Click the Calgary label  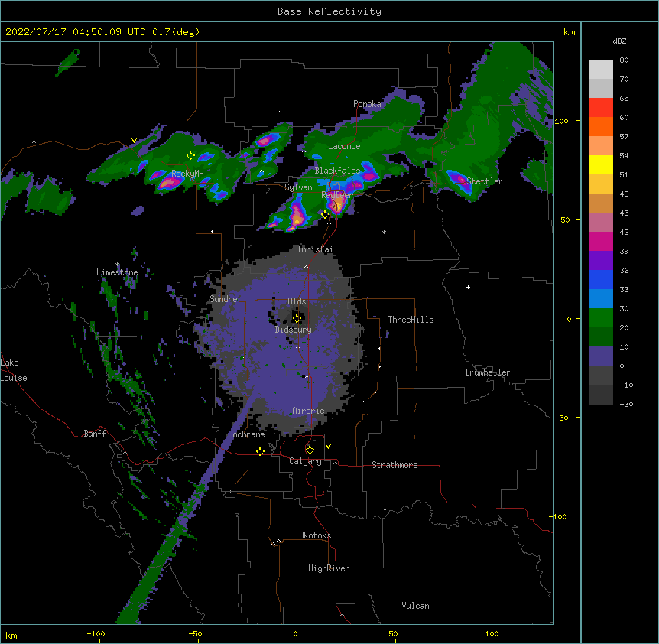pyautogui.click(x=305, y=461)
